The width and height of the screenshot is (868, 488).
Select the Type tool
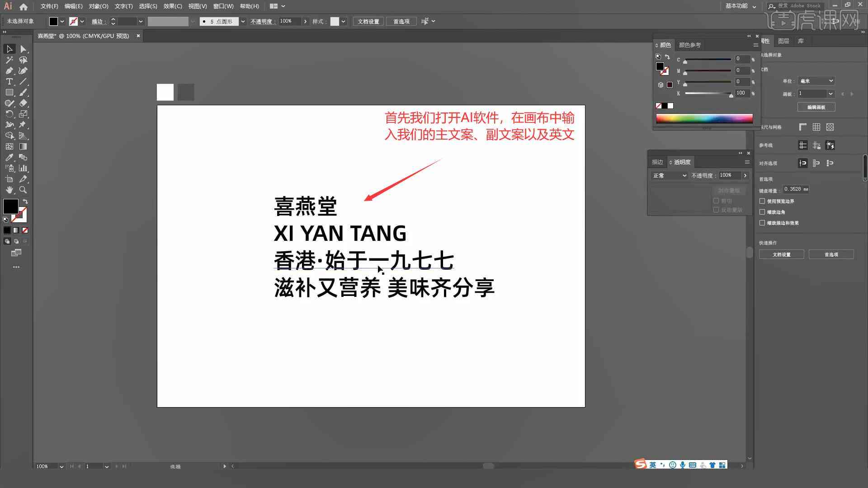(8, 82)
